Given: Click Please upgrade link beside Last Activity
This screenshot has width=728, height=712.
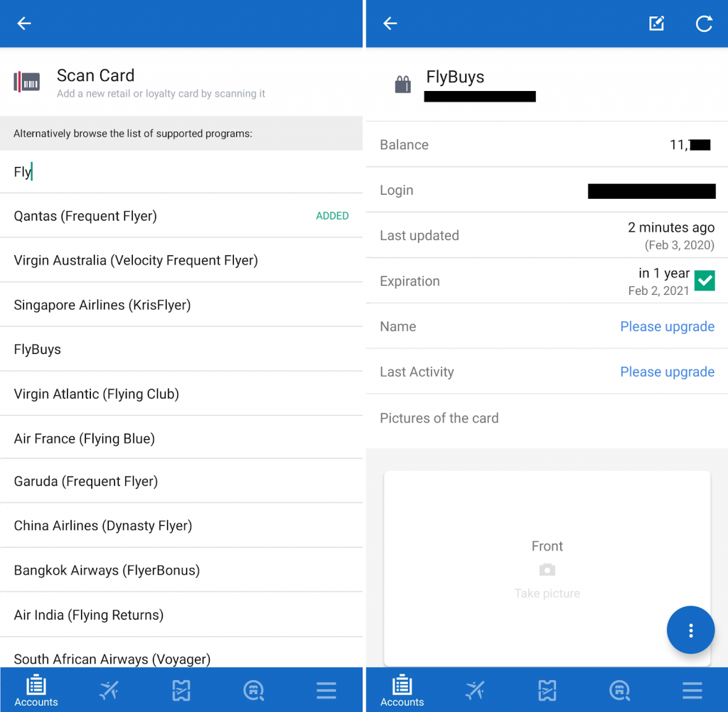Looking at the screenshot, I should pyautogui.click(x=667, y=372).
